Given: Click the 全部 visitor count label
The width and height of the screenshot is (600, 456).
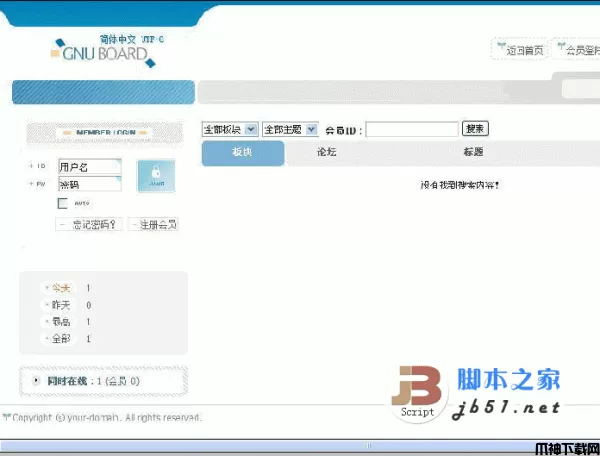Looking at the screenshot, I should click(59, 339).
